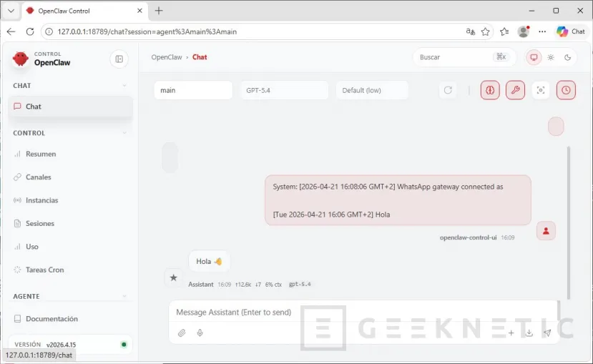View site information icon
This screenshot has height=364, width=593.
coord(49,31)
